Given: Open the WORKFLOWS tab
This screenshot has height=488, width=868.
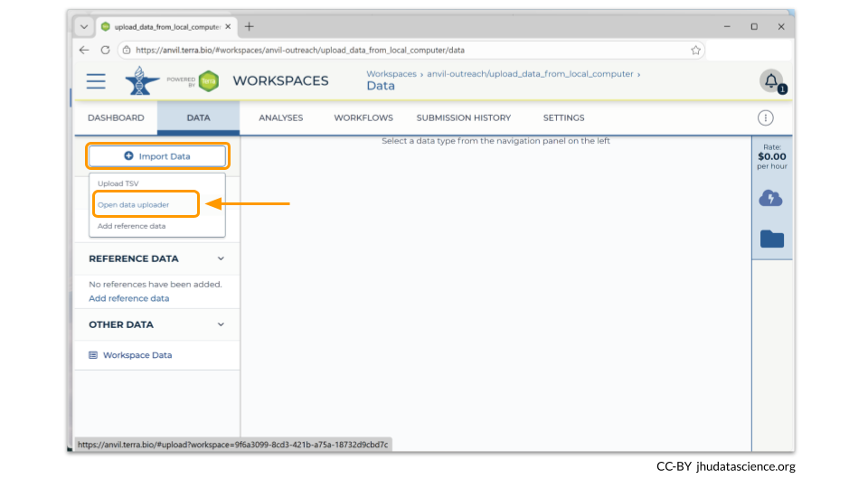Looking at the screenshot, I should coord(363,117).
